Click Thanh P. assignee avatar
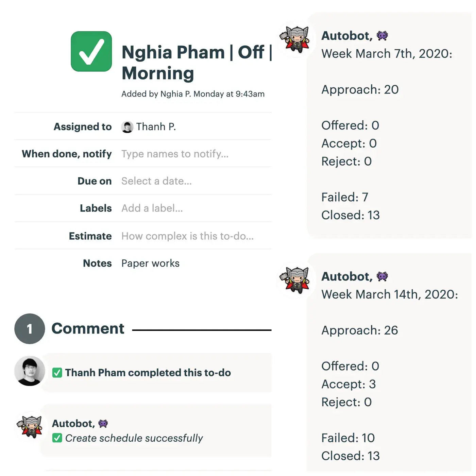Viewport: 476px width, 476px height. coord(127,127)
